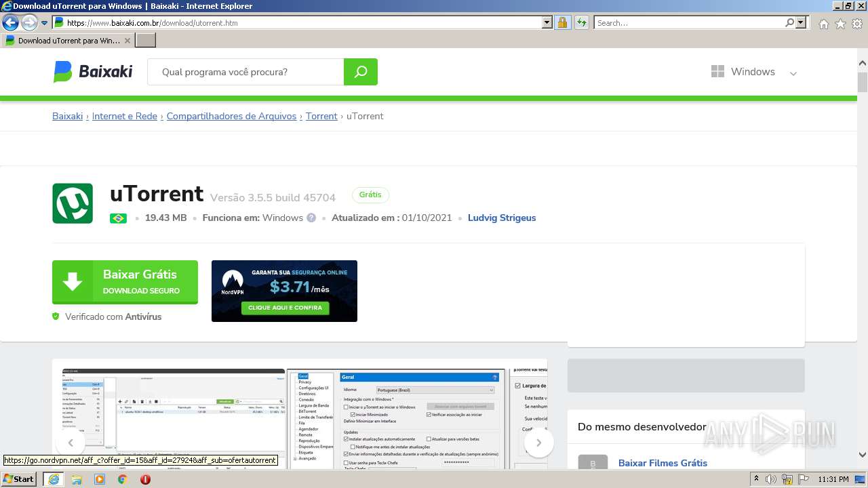
Task: Open a new blank tab
Action: click(146, 41)
